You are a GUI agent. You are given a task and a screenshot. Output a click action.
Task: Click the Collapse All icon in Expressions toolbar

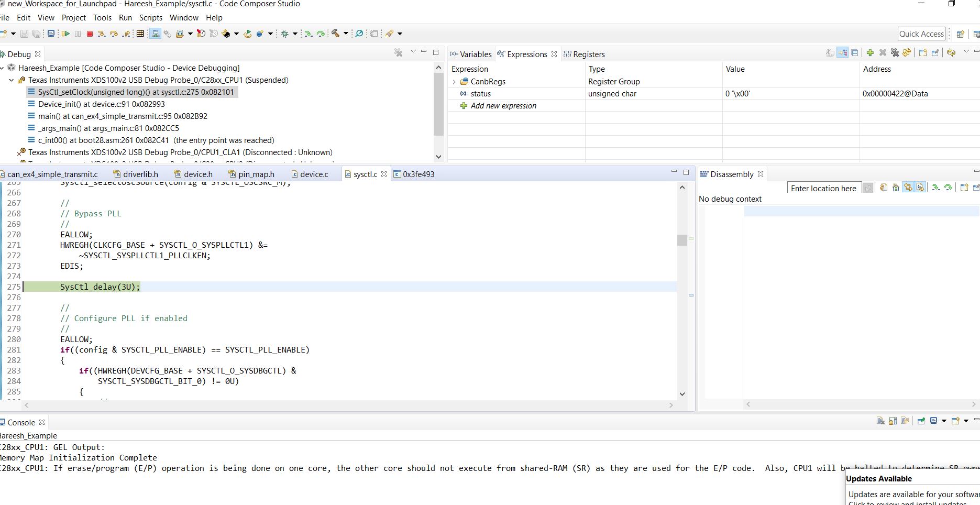coord(855,53)
